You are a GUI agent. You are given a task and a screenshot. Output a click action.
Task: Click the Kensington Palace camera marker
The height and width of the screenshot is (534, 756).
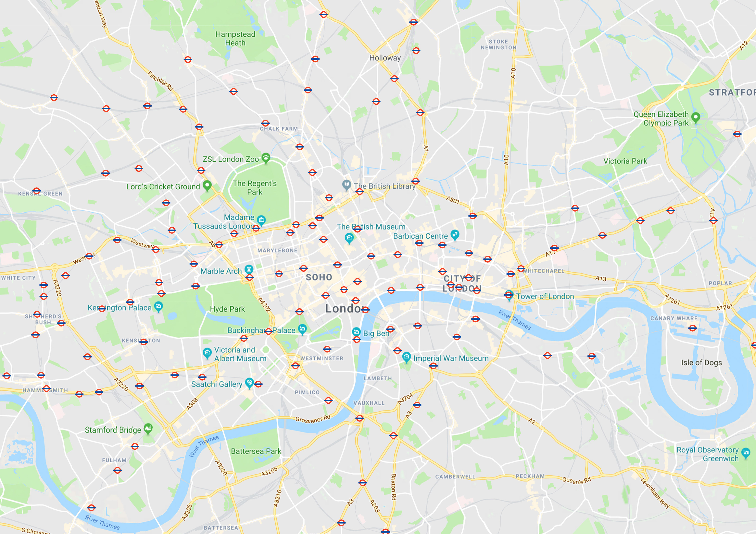pyautogui.click(x=159, y=307)
